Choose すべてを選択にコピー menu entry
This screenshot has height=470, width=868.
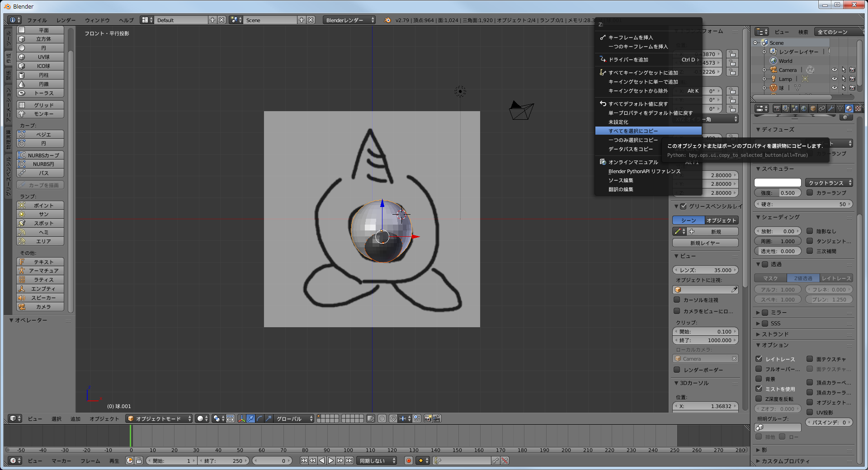click(x=648, y=131)
